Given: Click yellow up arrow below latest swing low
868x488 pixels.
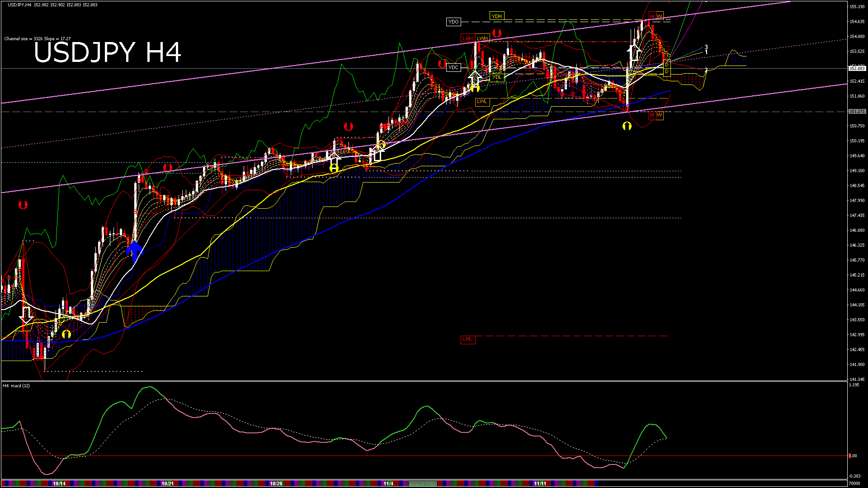Looking at the screenshot, I should click(627, 126).
